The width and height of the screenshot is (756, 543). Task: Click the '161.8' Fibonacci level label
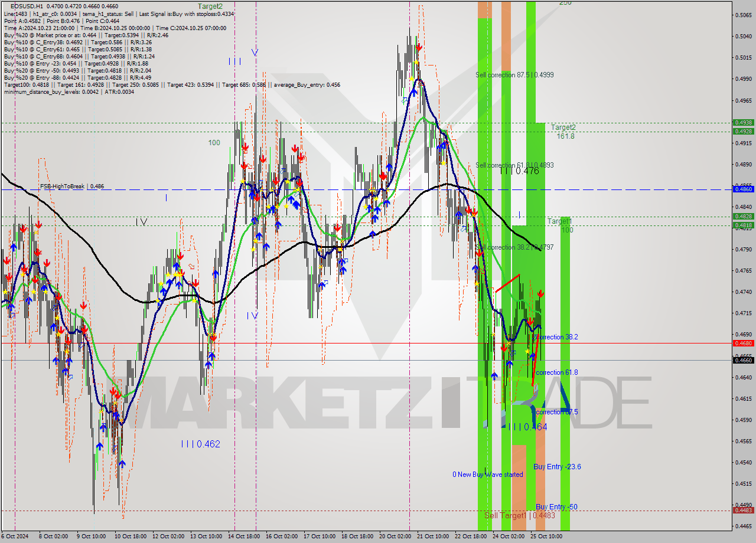coord(565,136)
